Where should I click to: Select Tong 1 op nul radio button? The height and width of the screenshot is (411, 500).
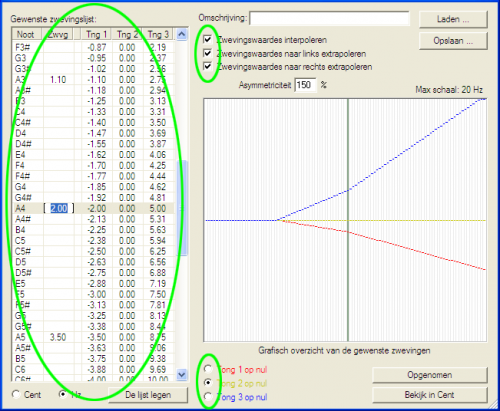tap(208, 369)
